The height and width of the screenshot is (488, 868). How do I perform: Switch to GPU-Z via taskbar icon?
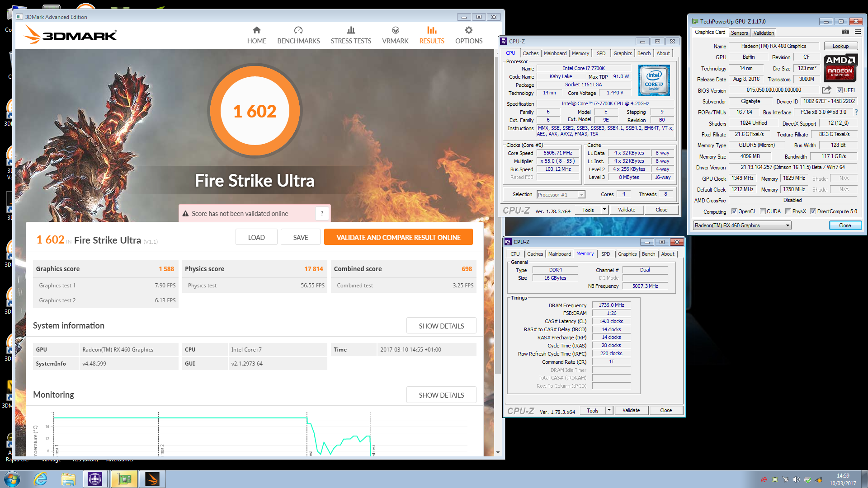click(x=124, y=479)
